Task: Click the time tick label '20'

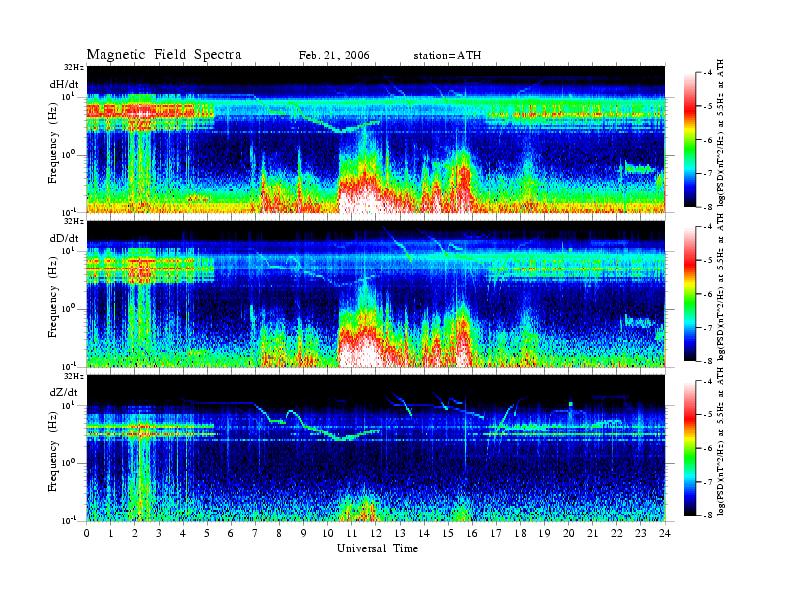Action: [x=568, y=534]
